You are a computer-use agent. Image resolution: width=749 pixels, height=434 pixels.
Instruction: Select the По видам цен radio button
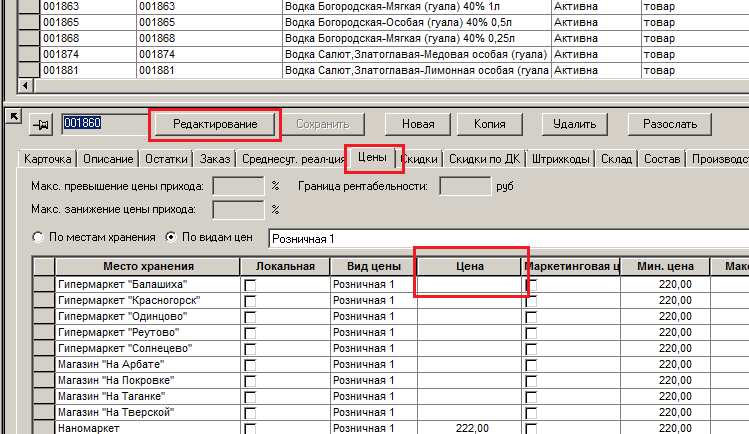(x=171, y=237)
